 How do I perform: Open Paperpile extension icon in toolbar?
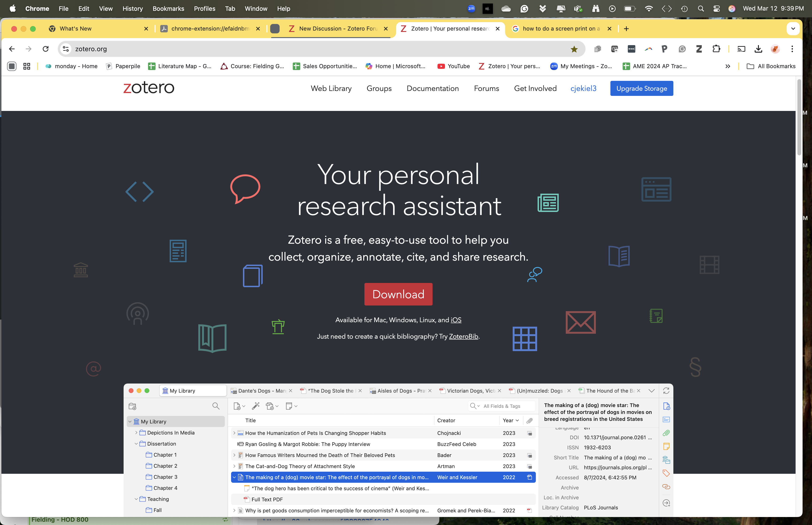click(x=664, y=49)
